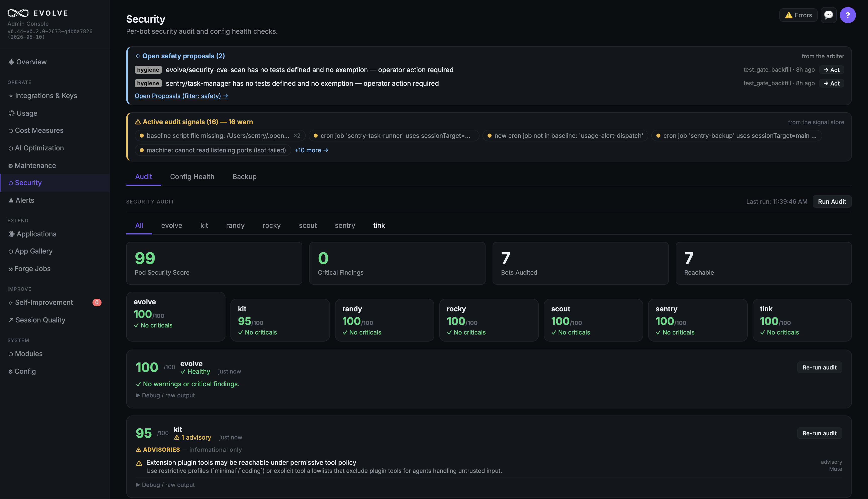Viewport: 868px width, 499px height.
Task: Open the purple help question-mark icon
Action: tap(847, 15)
